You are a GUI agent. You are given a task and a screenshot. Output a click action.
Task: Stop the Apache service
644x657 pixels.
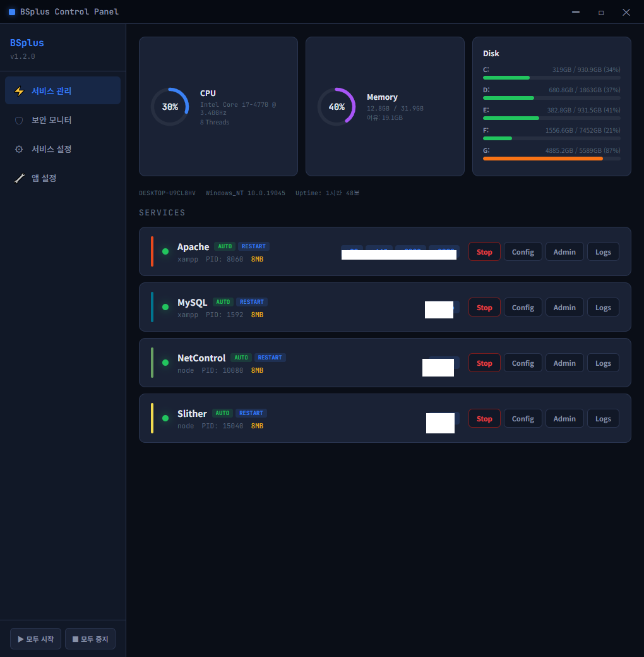point(484,252)
